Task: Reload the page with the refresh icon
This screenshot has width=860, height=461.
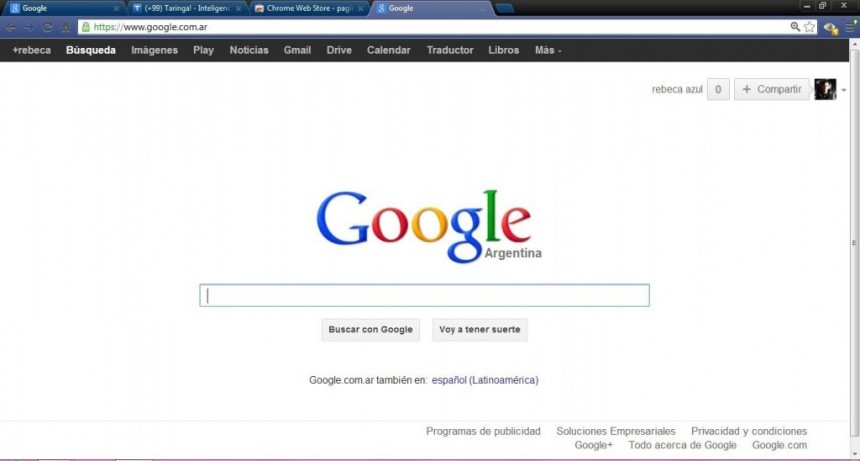Action: pyautogui.click(x=47, y=27)
